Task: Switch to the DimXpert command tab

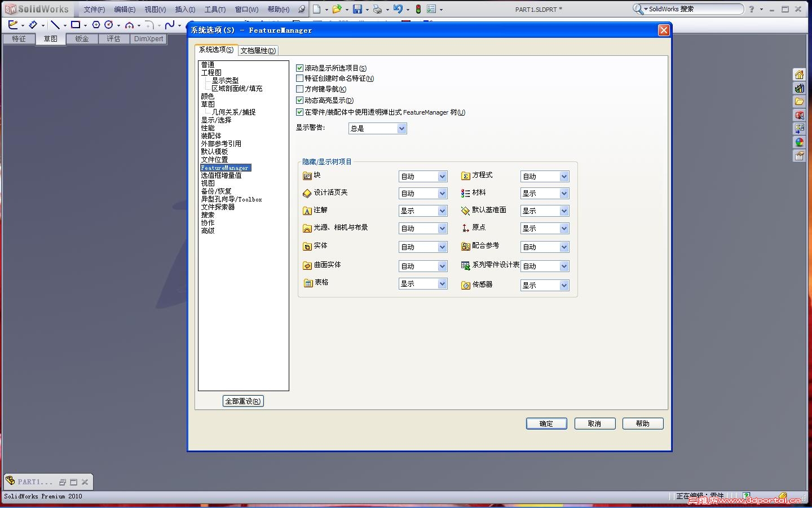Action: point(148,39)
